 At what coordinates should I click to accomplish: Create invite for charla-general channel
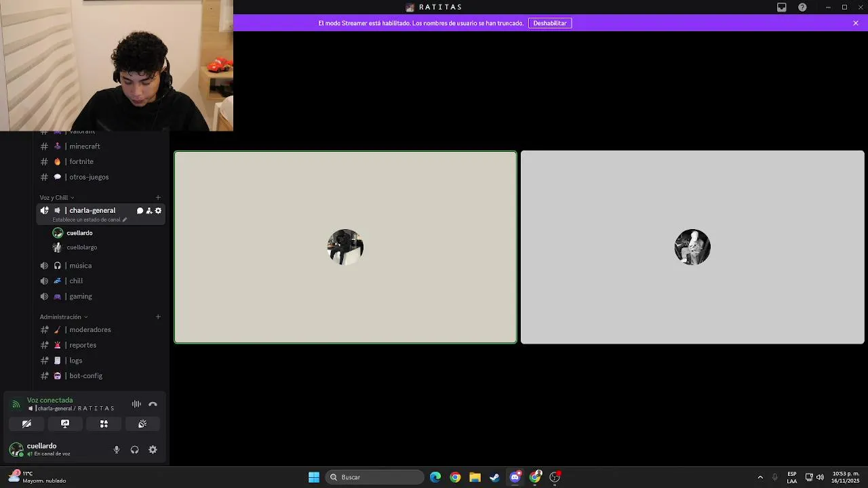click(149, 211)
